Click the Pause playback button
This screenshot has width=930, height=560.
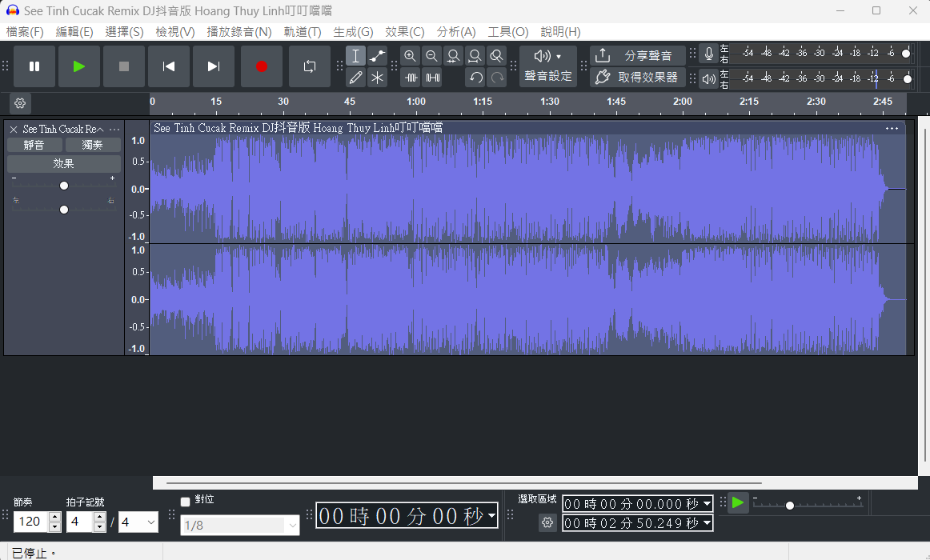tap(34, 66)
